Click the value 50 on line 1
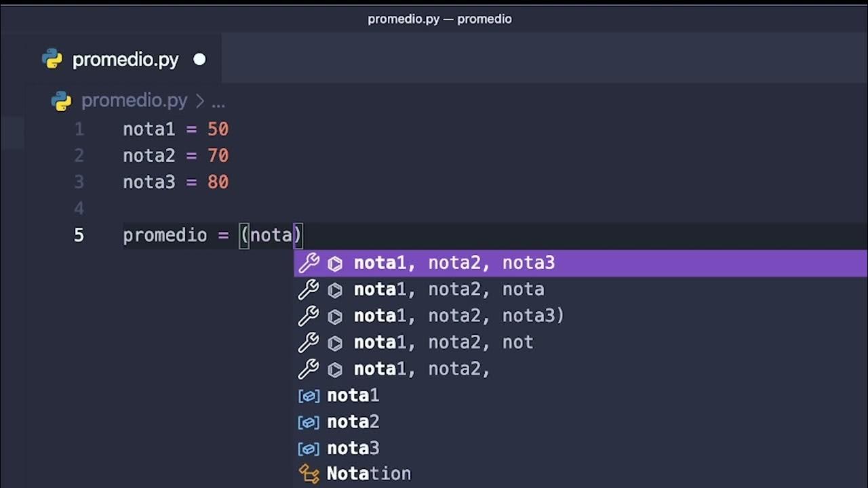This screenshot has height=488, width=868. point(218,129)
